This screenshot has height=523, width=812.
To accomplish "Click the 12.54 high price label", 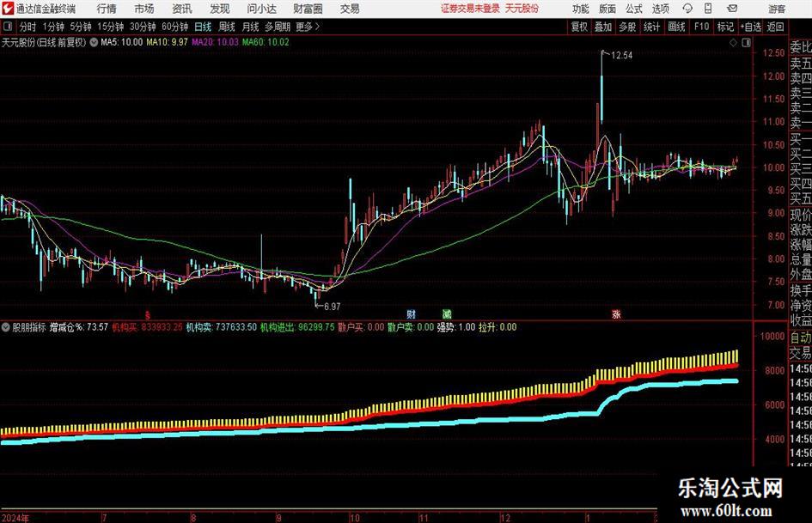I will coord(621,56).
